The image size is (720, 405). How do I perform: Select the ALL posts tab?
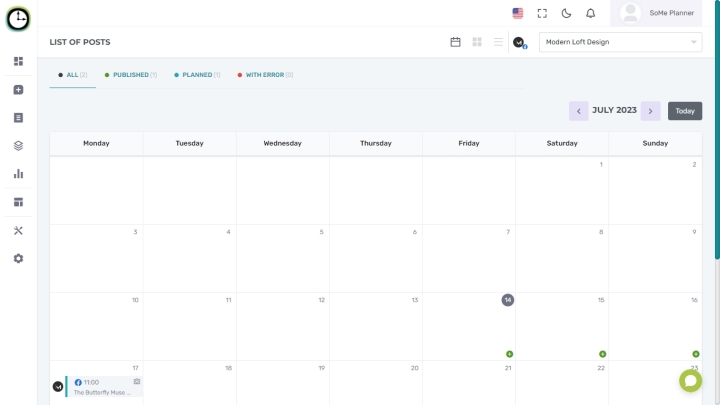(x=73, y=75)
